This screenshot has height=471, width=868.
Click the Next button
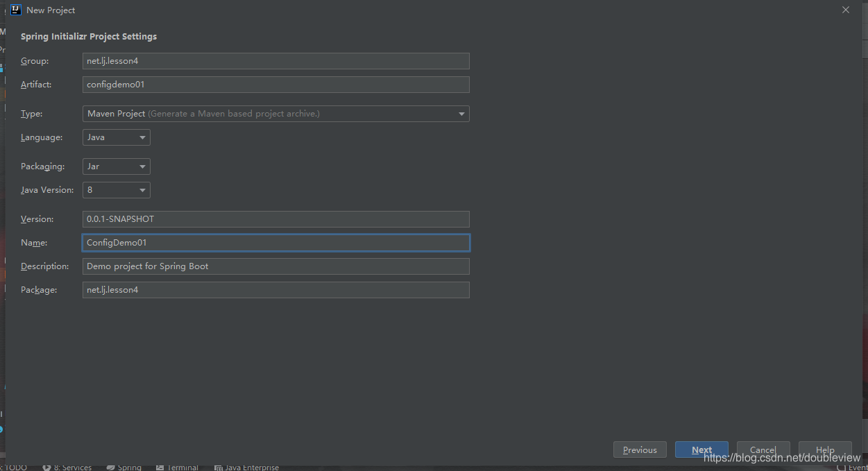coord(701,449)
